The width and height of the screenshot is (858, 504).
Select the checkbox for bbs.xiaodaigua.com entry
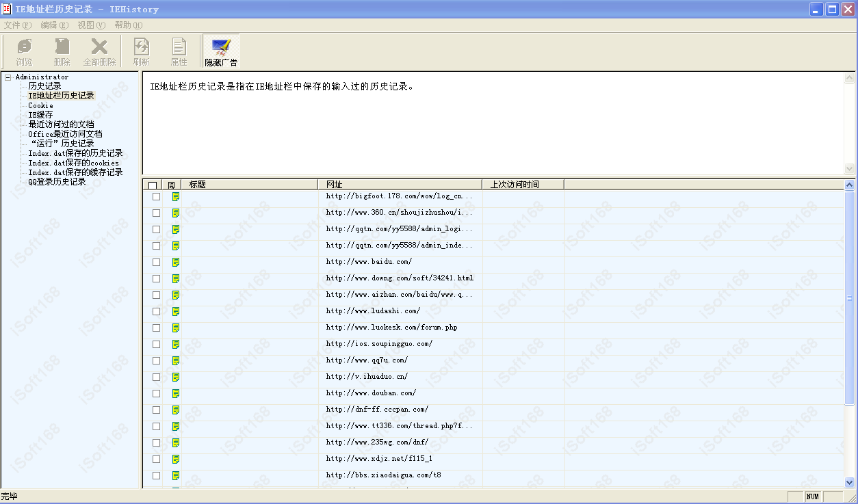pyautogui.click(x=156, y=475)
